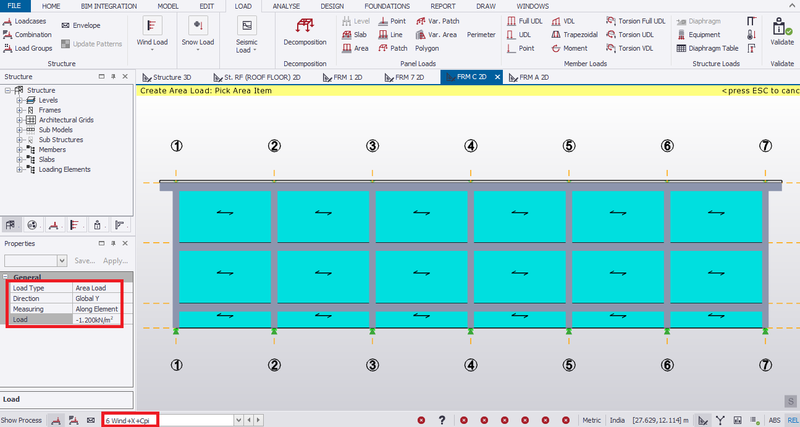Expand the Frames tree node

[19, 110]
